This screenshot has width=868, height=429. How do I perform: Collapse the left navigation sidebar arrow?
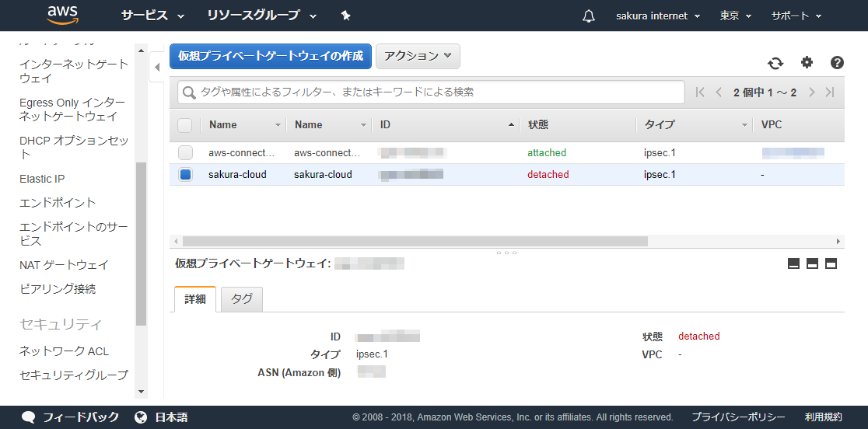156,68
